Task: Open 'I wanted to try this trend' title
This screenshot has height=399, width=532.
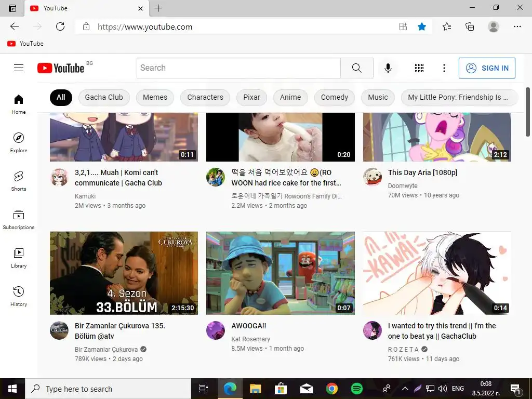Action: 442,331
